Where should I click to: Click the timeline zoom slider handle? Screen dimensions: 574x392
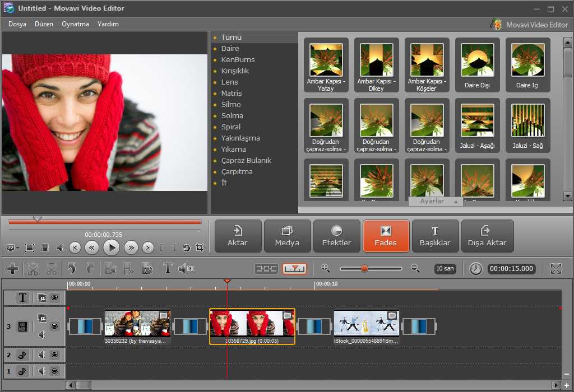coord(364,269)
